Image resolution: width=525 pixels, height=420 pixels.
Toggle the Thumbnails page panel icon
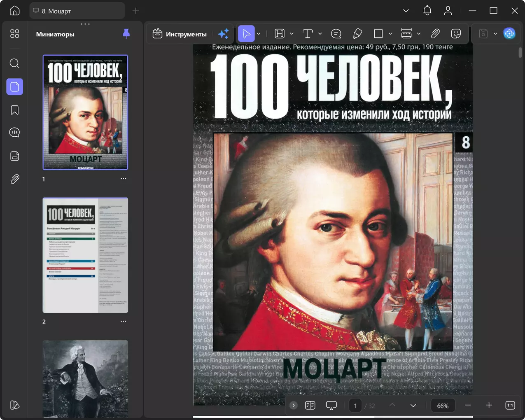pyautogui.click(x=15, y=86)
